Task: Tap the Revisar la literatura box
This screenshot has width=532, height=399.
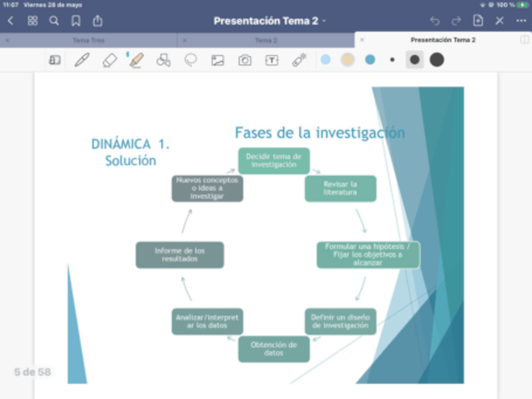Action: click(x=340, y=189)
